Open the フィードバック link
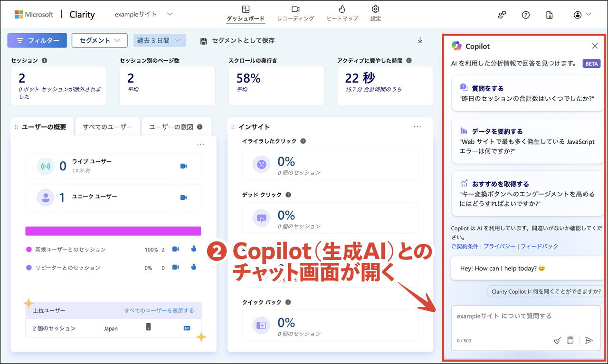This screenshot has height=364, width=608. [x=540, y=246]
